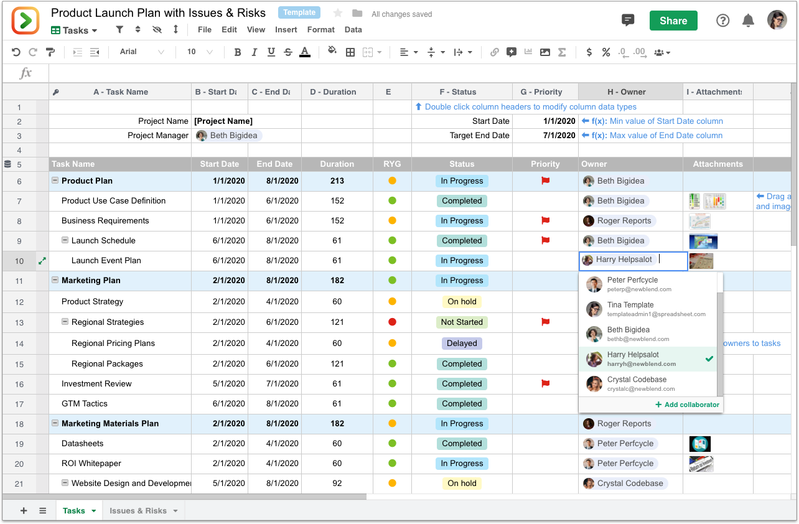The width and height of the screenshot is (799, 524).
Task: Star this workbook as favorite
Action: pos(338,13)
